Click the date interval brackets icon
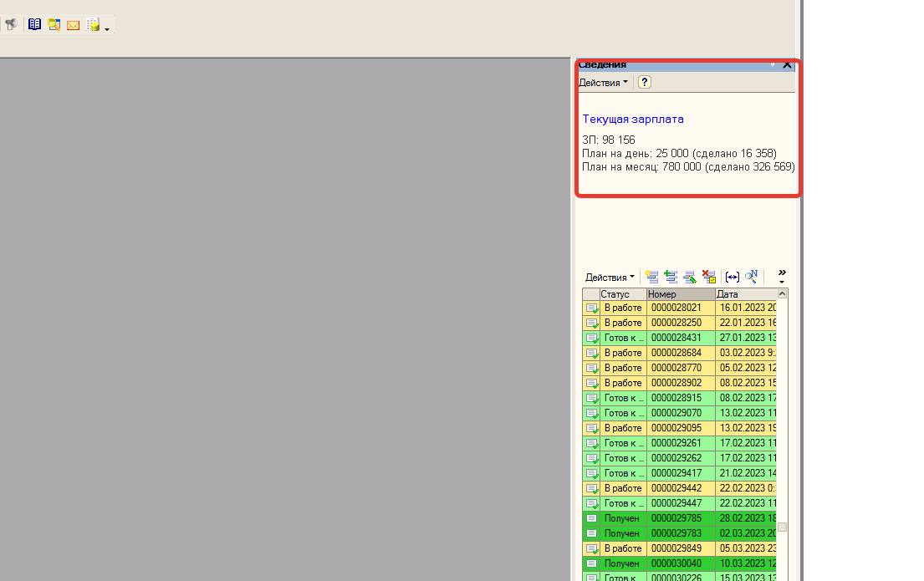 [733, 277]
